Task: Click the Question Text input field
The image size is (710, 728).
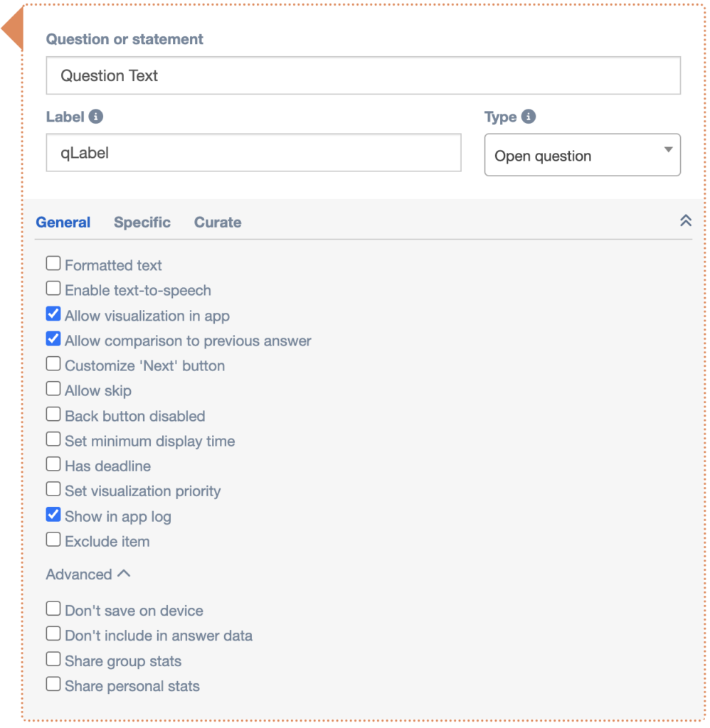Action: click(x=363, y=76)
